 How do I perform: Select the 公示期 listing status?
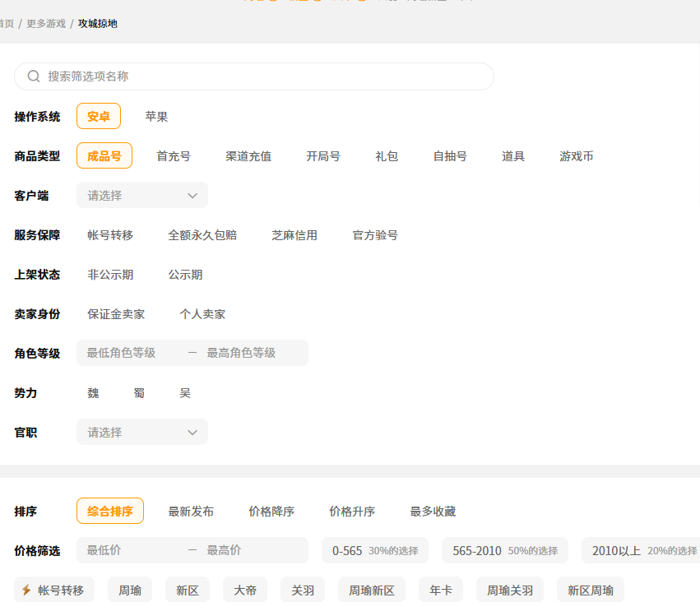pyautogui.click(x=185, y=275)
